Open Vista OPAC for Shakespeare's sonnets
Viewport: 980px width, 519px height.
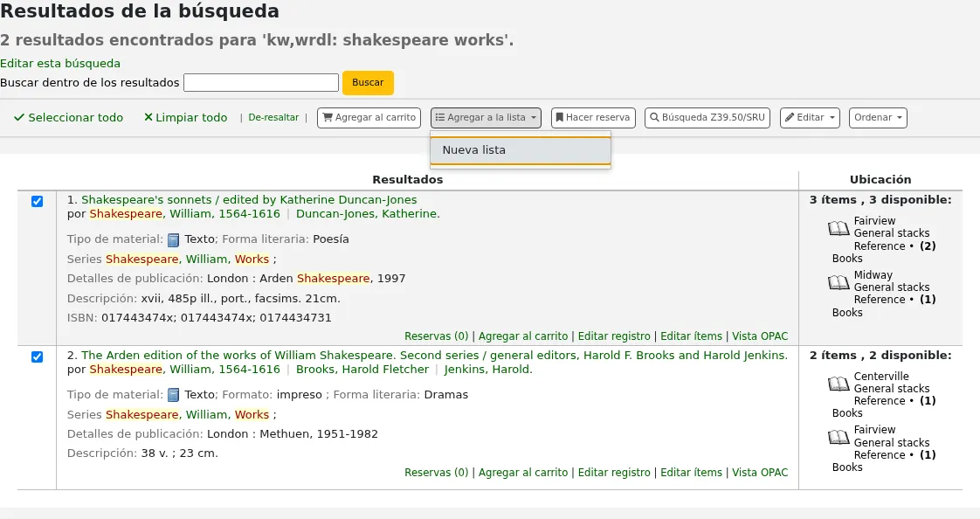pos(760,336)
